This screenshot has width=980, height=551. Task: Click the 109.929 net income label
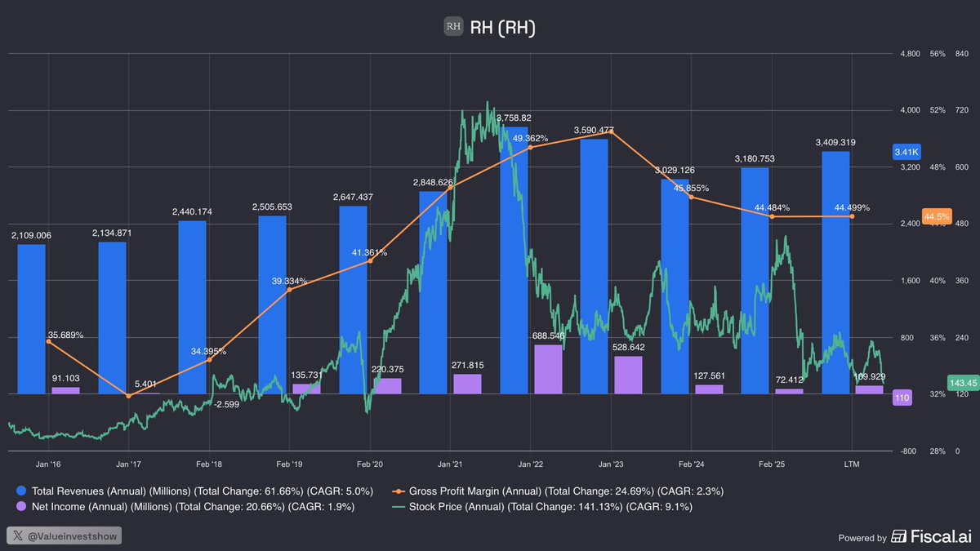pyautogui.click(x=869, y=376)
